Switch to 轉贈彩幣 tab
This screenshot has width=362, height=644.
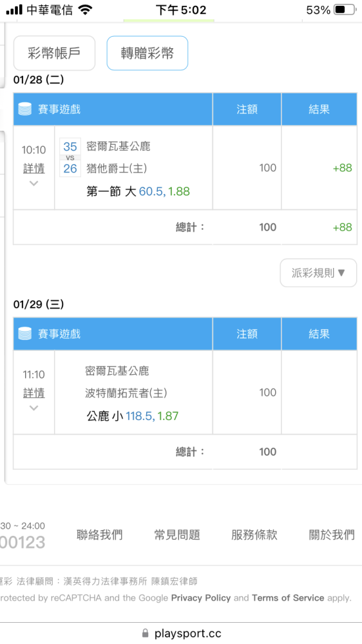[x=147, y=53]
